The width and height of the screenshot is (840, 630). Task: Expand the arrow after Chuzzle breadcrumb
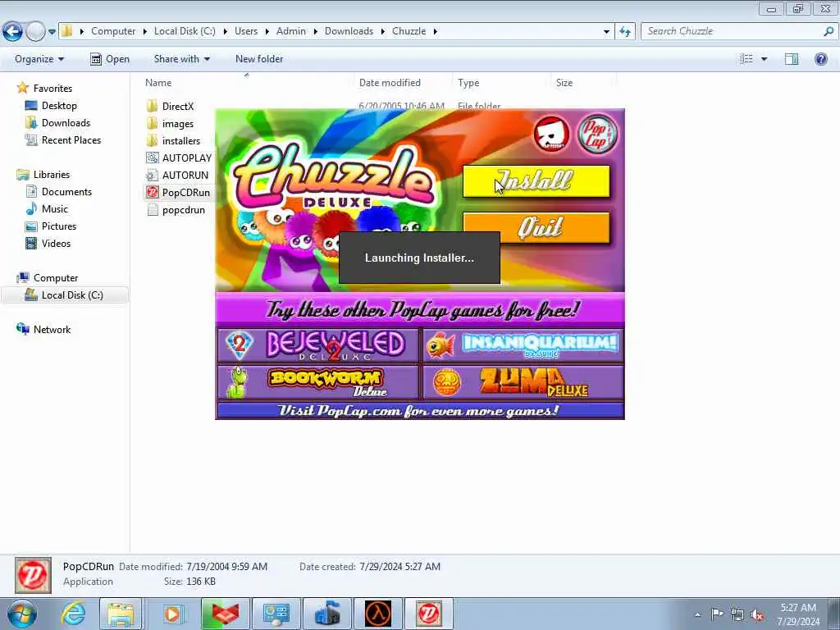[435, 32]
